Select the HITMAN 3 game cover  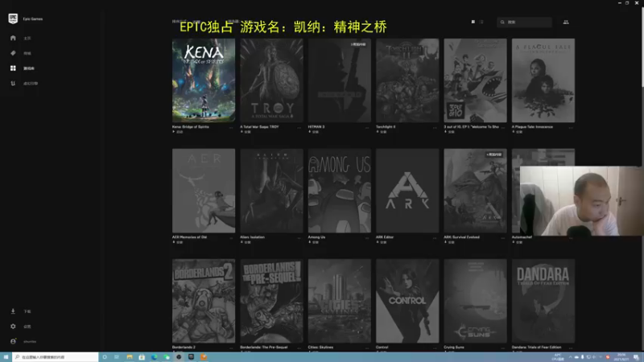(340, 80)
